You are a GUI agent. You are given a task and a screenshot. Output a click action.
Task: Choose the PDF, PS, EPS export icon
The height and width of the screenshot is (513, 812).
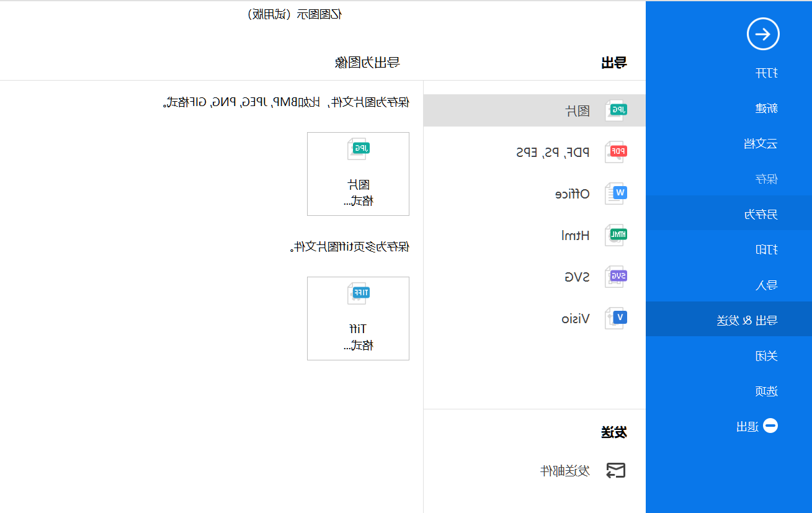616,152
